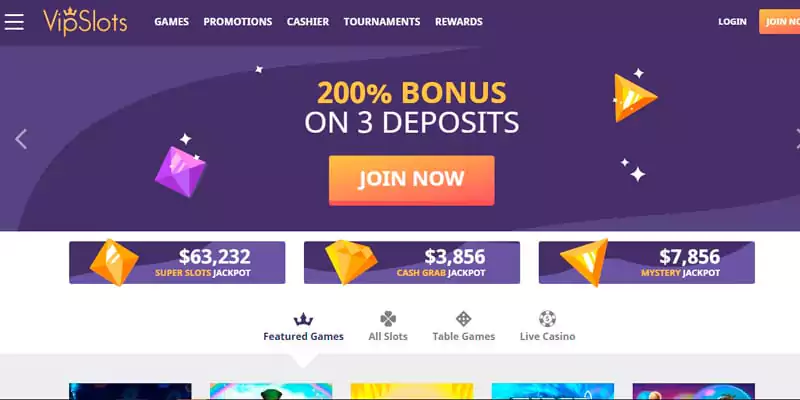Image resolution: width=800 pixels, height=400 pixels.
Task: Open the Tournaments section
Action: (382, 22)
